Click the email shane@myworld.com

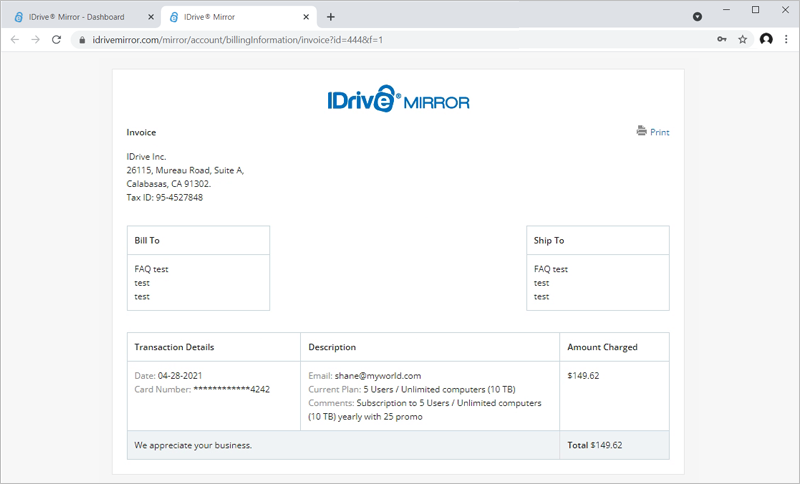click(x=378, y=375)
